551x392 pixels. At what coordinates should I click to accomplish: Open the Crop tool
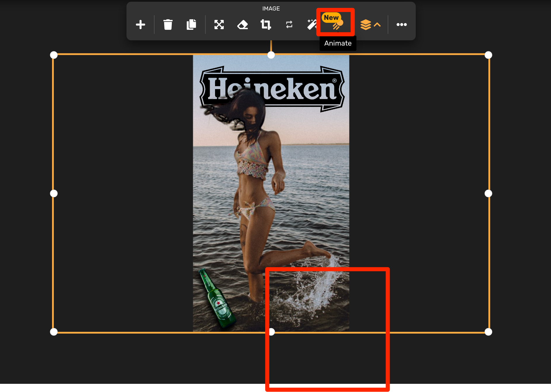click(266, 25)
